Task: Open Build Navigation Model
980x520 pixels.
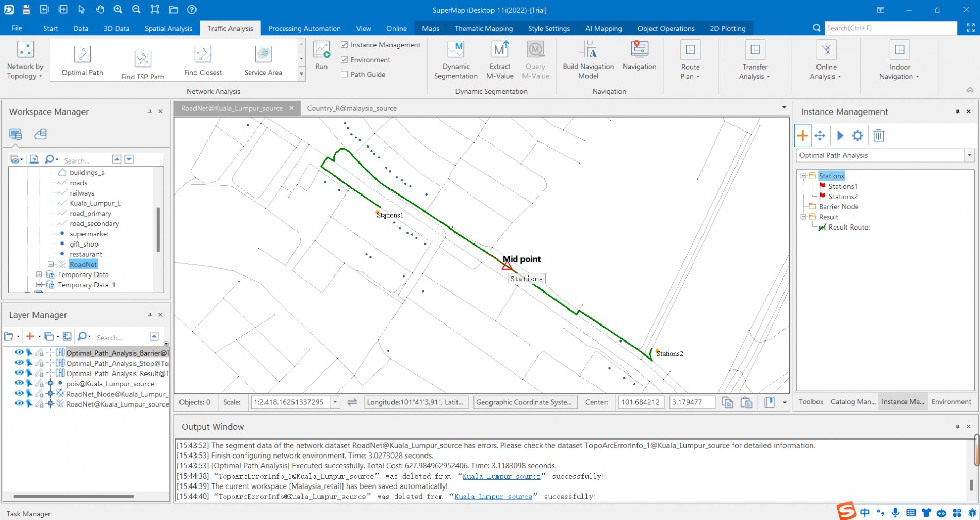Action: click(589, 60)
